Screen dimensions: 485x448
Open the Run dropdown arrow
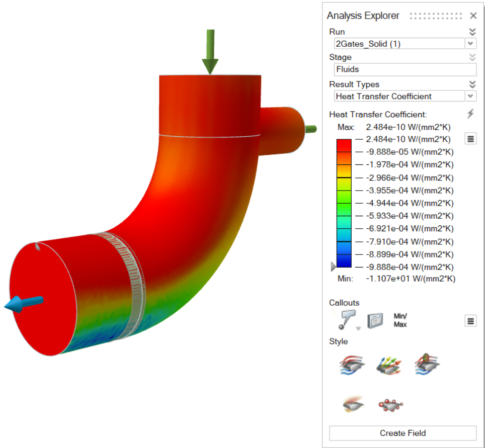(x=470, y=44)
